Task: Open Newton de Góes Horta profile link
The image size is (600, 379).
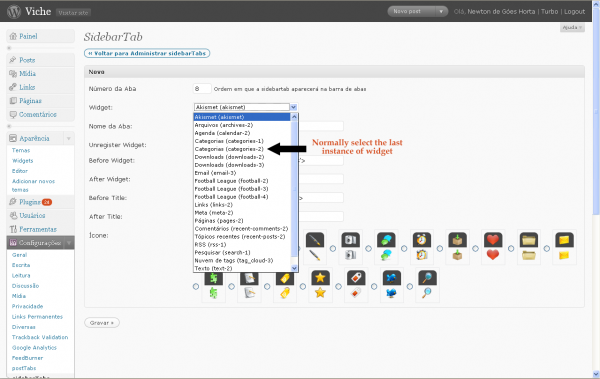Action: 501,11
